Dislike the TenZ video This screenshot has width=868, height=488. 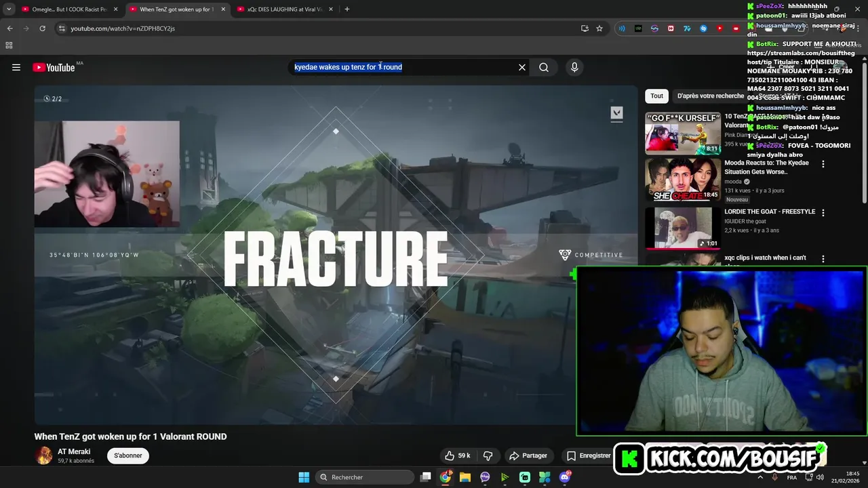pyautogui.click(x=488, y=455)
